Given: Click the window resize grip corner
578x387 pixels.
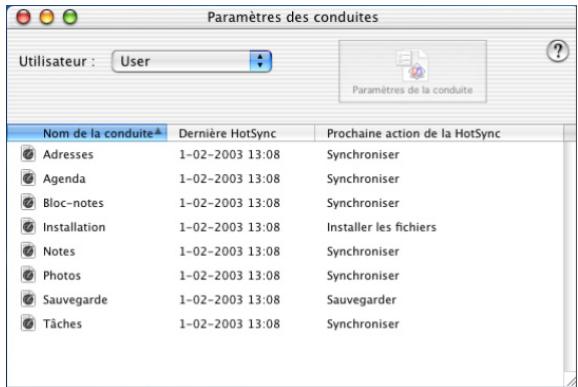Looking at the screenshot, I should tap(571, 381).
